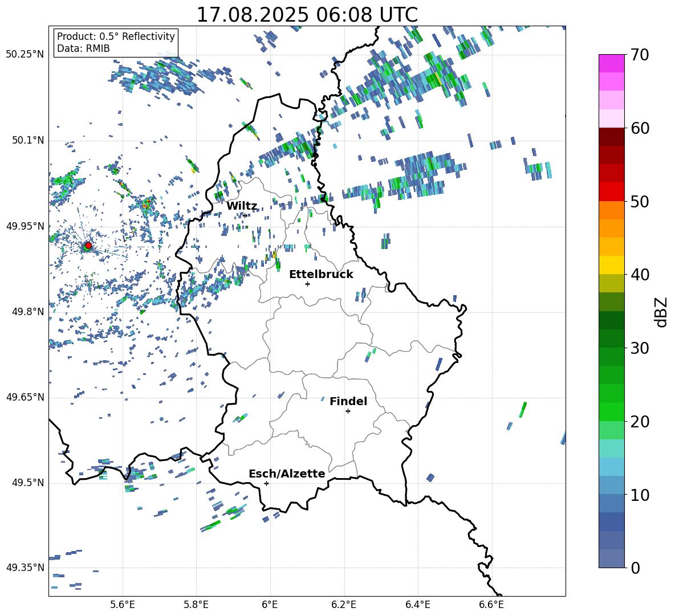
Task: Click the 'Ettelbruck' city label
Action: pyautogui.click(x=321, y=275)
